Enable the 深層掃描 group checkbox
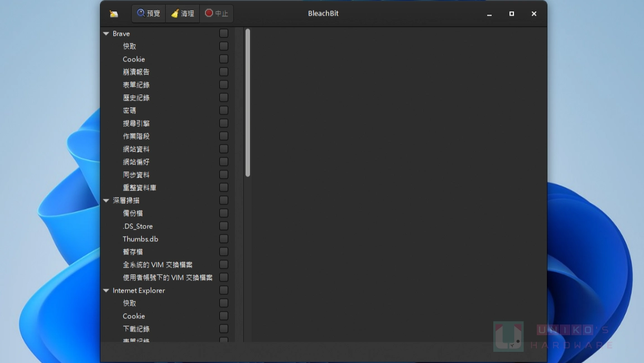The width and height of the screenshot is (644, 363). tap(224, 200)
